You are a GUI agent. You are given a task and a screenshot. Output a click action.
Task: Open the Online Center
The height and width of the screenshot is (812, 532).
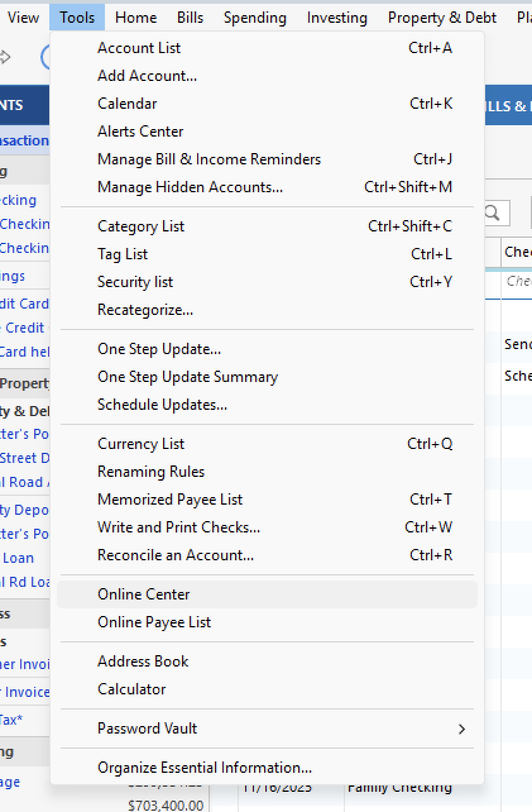(143, 594)
